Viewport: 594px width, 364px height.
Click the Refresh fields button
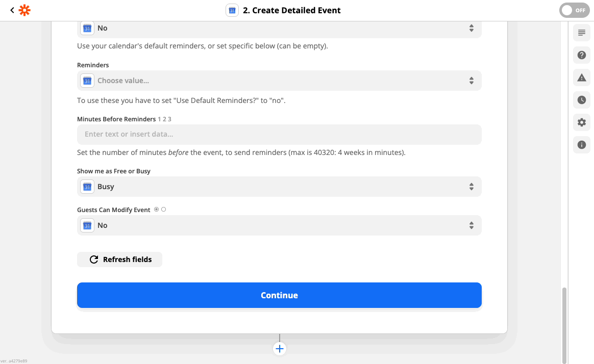point(119,259)
